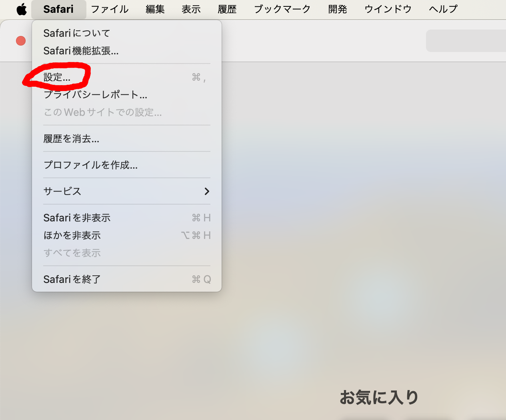
Task: Choose 履歴を消去... menu entry
Action: pyautogui.click(x=127, y=139)
